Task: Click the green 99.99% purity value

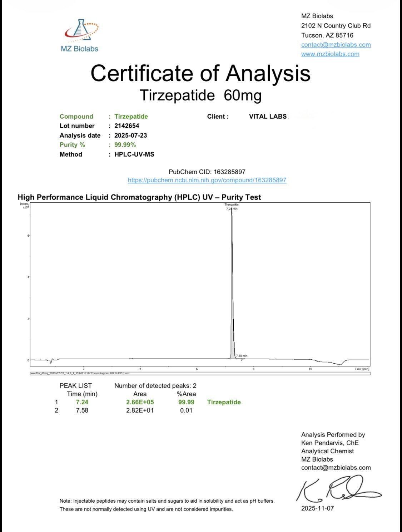Action: coord(125,145)
